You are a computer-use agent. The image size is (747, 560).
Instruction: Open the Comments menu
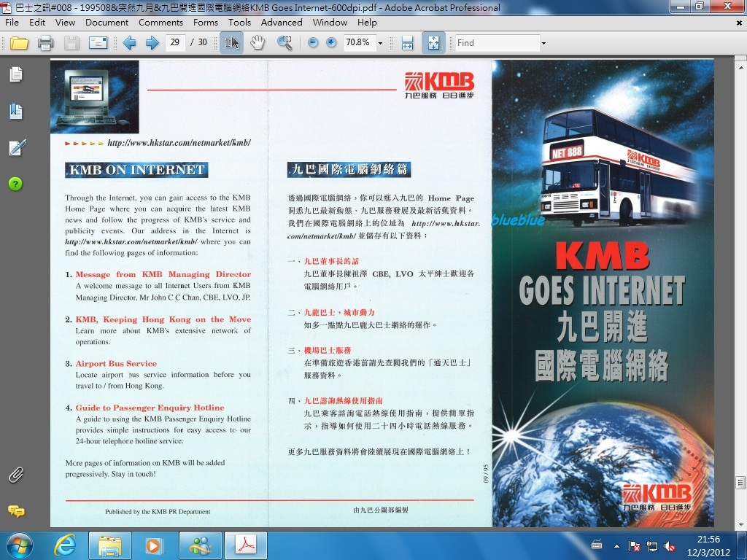pyautogui.click(x=160, y=23)
